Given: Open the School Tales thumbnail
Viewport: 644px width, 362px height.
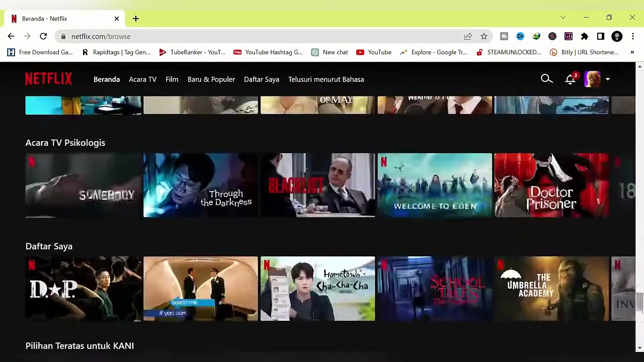Looking at the screenshot, I should [435, 289].
